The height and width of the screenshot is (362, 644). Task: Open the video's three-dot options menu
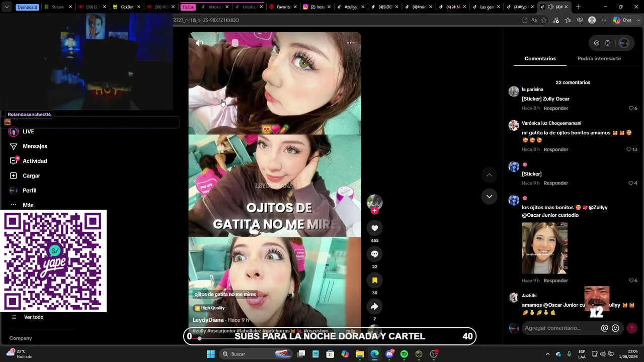tap(350, 43)
